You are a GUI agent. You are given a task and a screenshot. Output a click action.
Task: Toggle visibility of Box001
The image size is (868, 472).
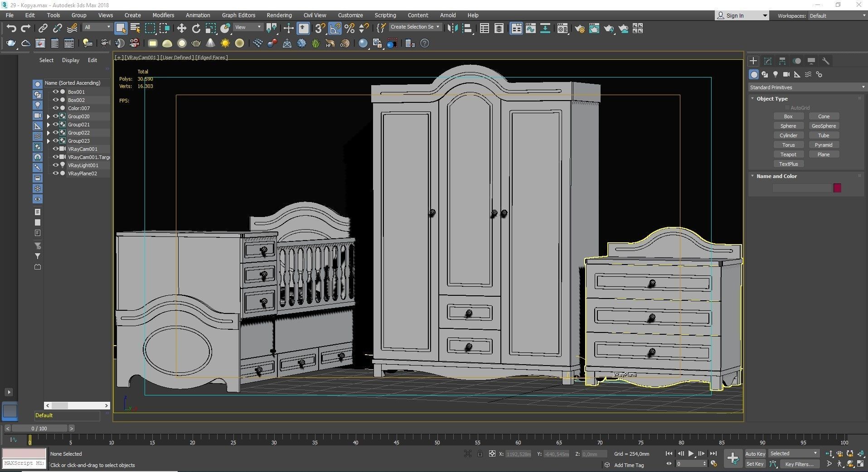[56, 92]
